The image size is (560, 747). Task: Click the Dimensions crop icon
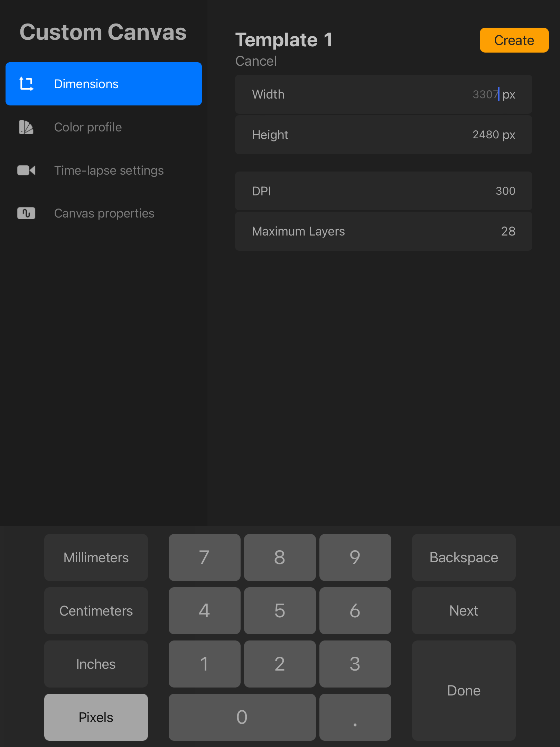pos(26,84)
